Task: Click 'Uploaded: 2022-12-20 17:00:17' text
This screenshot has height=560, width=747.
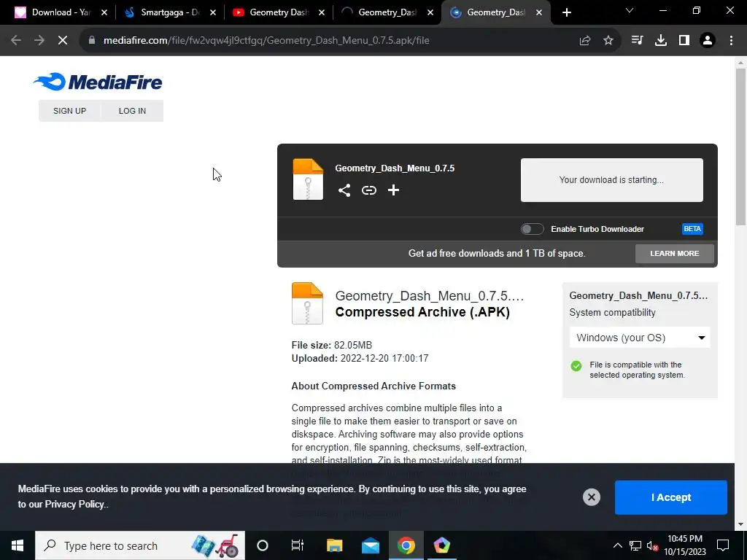Action: point(360,359)
